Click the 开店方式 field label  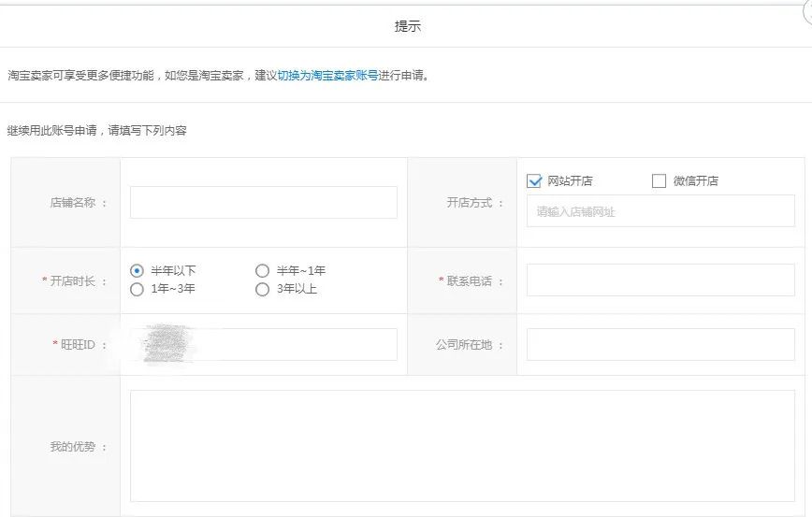click(471, 203)
